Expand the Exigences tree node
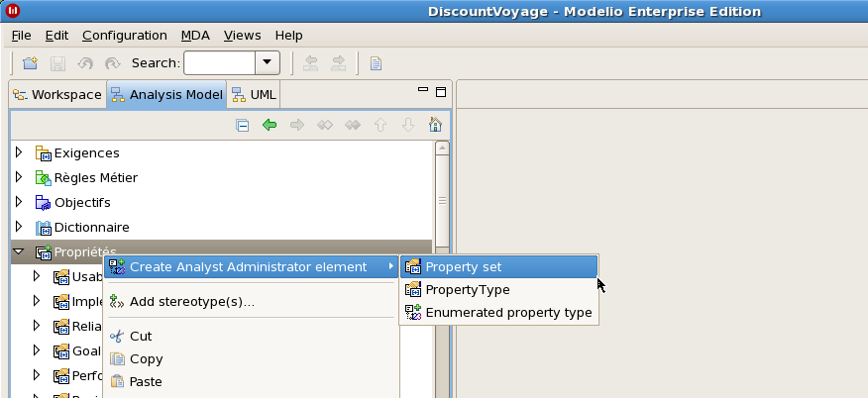This screenshot has width=868, height=398. pyautogui.click(x=19, y=152)
